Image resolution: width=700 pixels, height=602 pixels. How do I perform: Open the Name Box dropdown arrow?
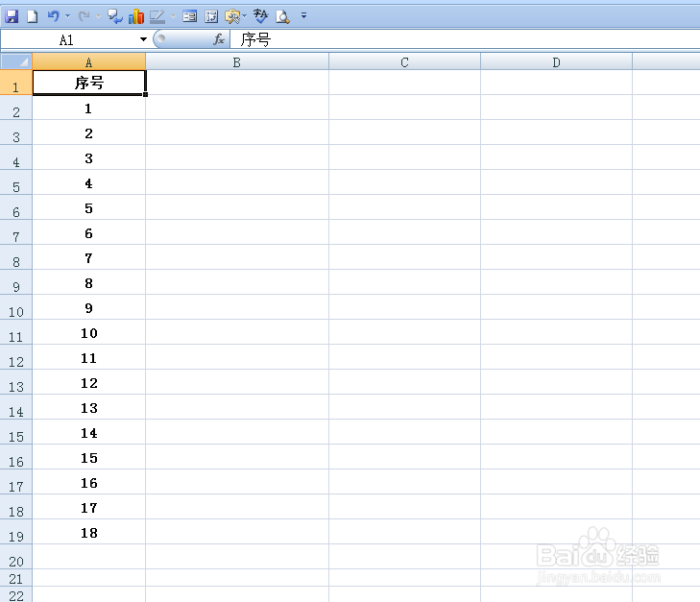pos(143,39)
